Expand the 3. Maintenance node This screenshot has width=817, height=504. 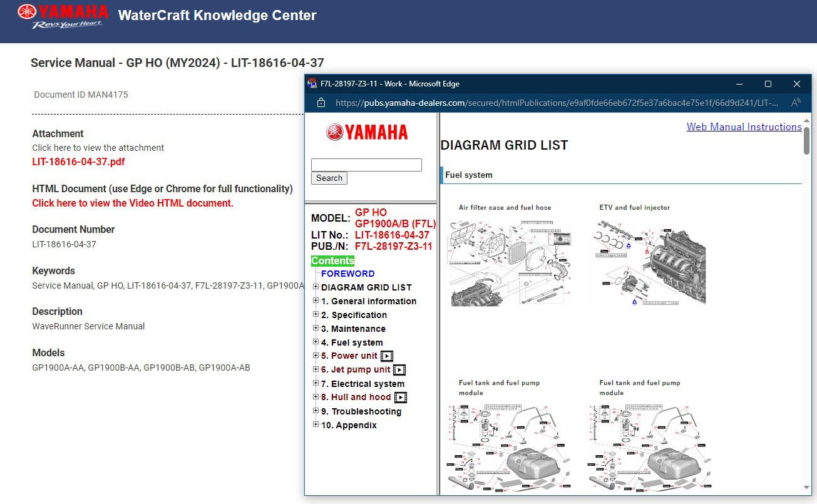316,328
